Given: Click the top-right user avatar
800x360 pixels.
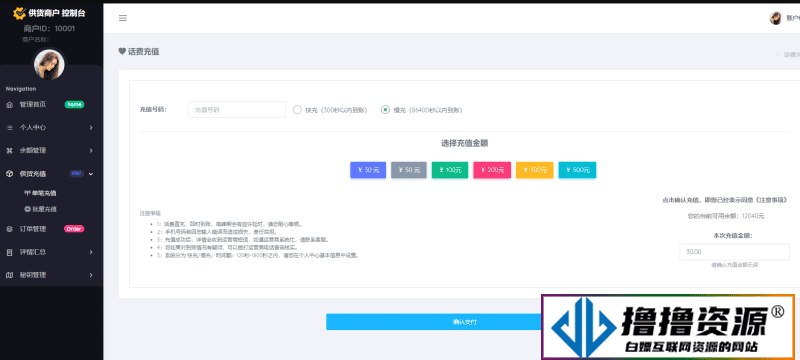Looking at the screenshot, I should coord(776,18).
